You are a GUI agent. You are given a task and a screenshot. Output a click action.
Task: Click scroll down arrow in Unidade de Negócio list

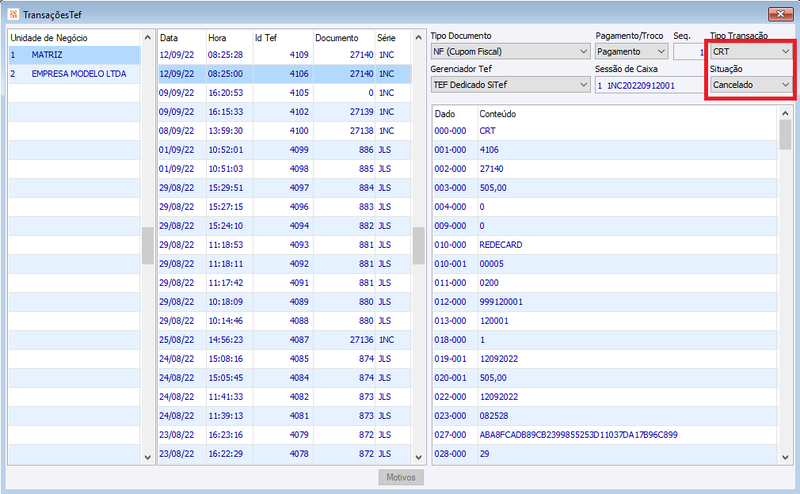tap(147, 457)
